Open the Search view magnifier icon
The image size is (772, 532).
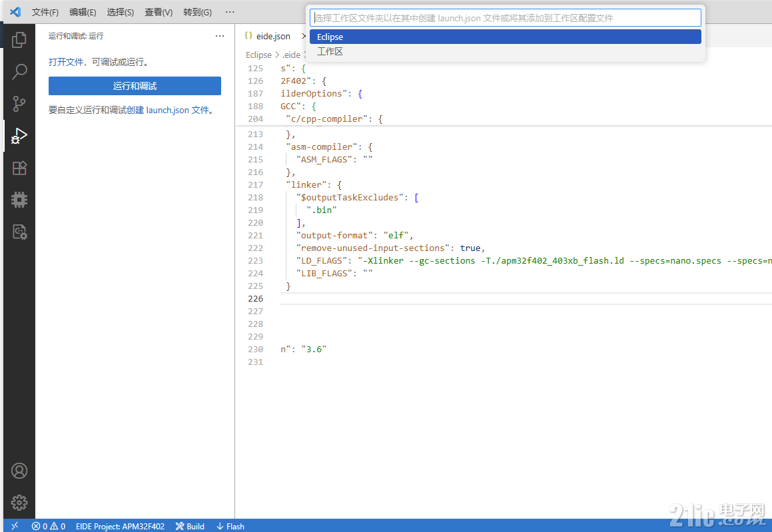pyautogui.click(x=19, y=72)
